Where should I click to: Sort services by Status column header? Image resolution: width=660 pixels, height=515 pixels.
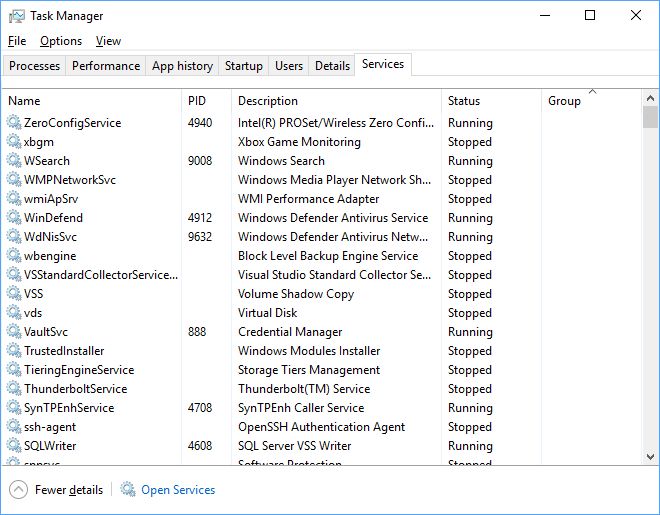click(x=464, y=101)
